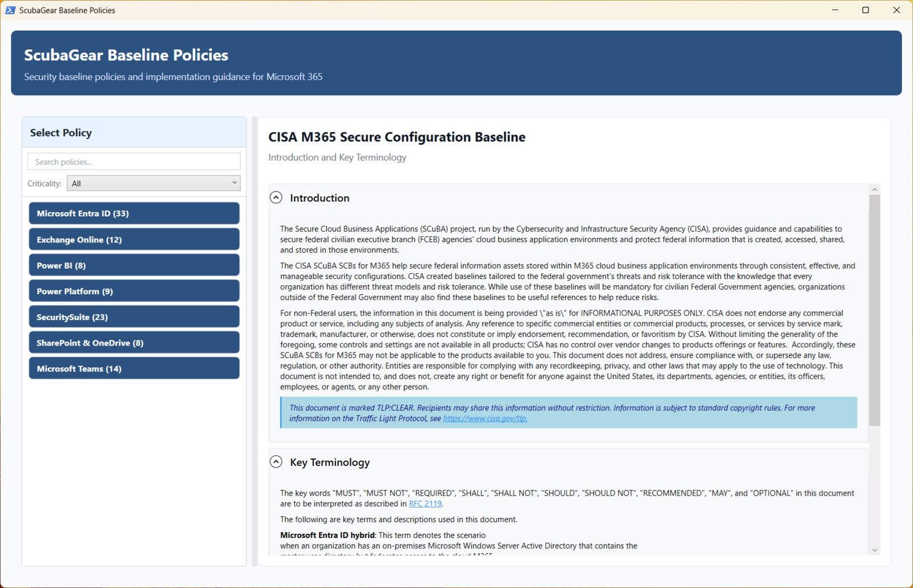913x588 pixels.
Task: Select Microsoft Entra ID (33) policy group
Action: [134, 213]
